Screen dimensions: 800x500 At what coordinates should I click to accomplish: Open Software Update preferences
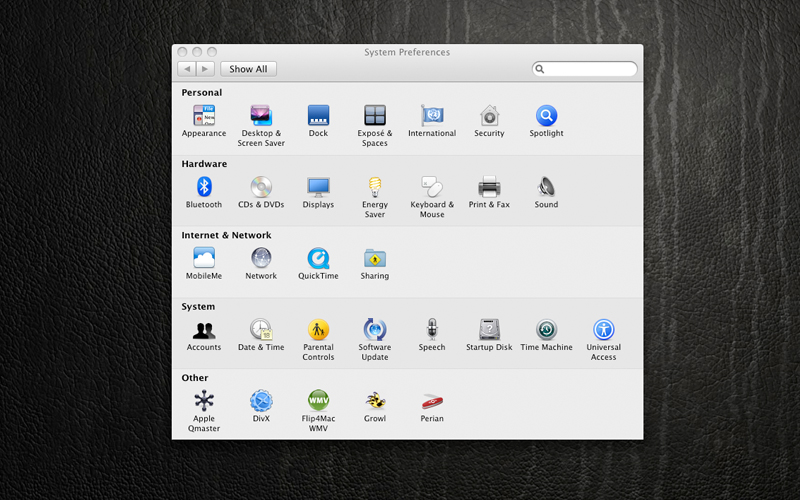374,330
